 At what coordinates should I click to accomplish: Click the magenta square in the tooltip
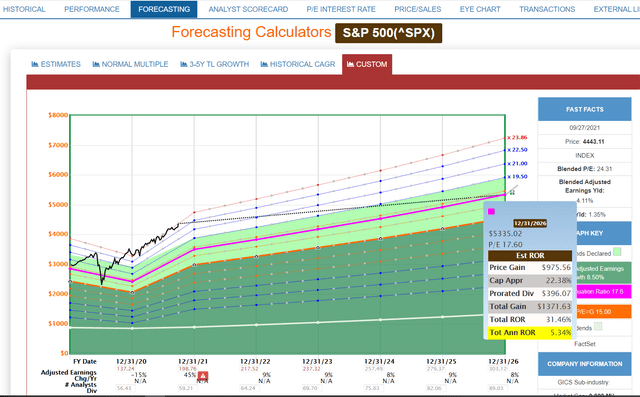(x=491, y=211)
